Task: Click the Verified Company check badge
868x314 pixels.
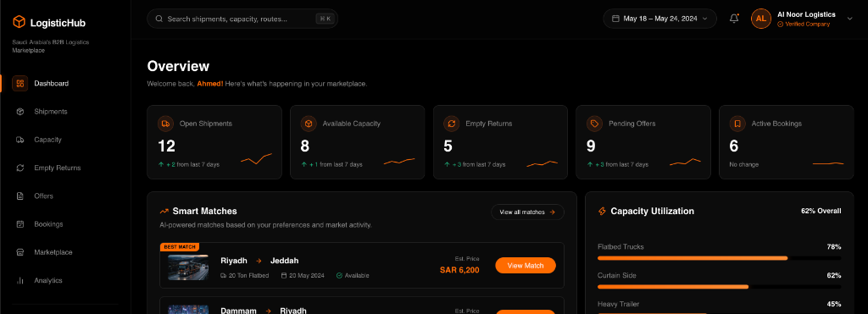Action: point(780,25)
